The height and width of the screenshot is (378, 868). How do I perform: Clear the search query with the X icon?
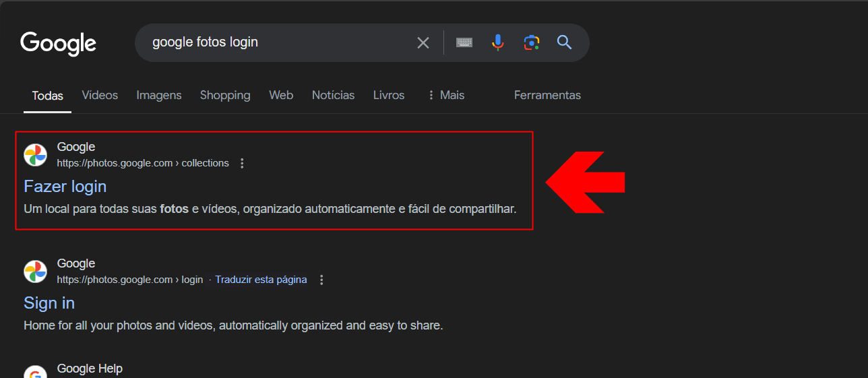tap(423, 43)
